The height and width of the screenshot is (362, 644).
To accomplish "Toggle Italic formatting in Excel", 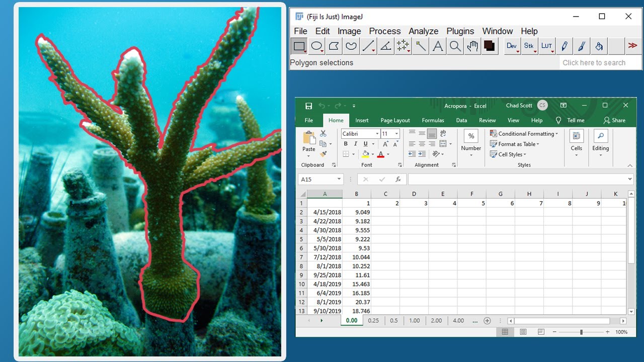I will pos(355,144).
